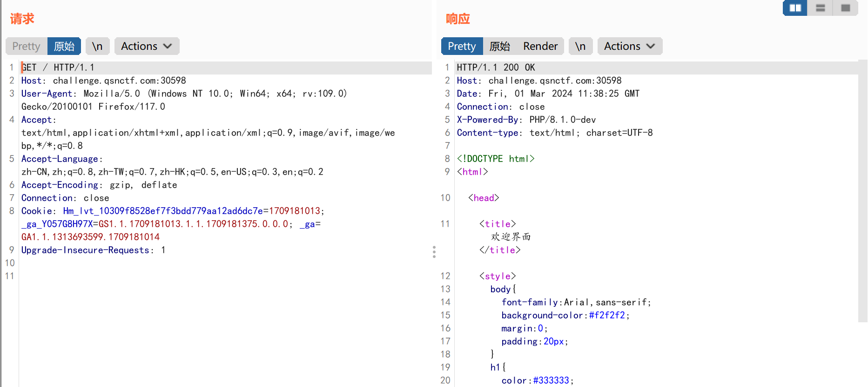Image resolution: width=868 pixels, height=387 pixels.
Task: Click the margin:0 line
Action: coord(525,328)
